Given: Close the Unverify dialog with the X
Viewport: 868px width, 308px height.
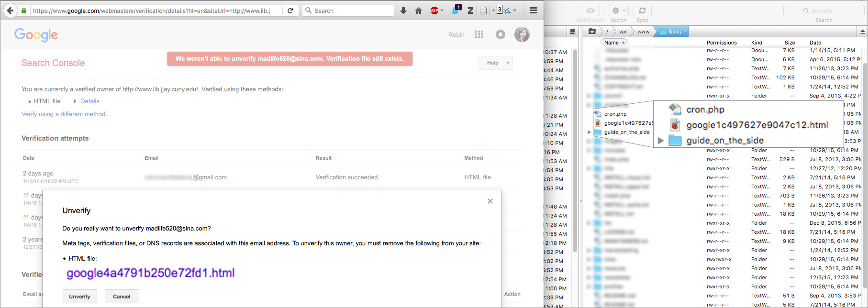Looking at the screenshot, I should pos(490,201).
